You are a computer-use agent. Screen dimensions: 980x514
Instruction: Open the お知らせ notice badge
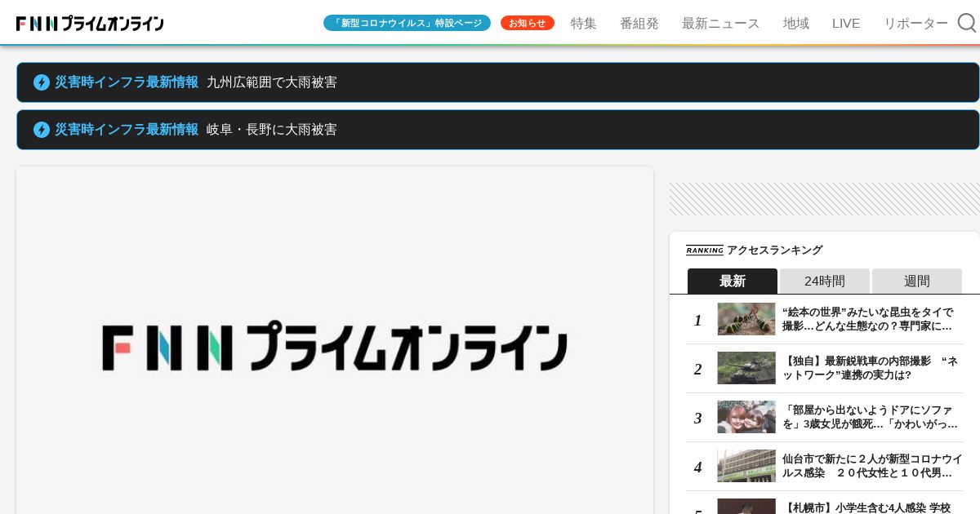[x=528, y=23]
